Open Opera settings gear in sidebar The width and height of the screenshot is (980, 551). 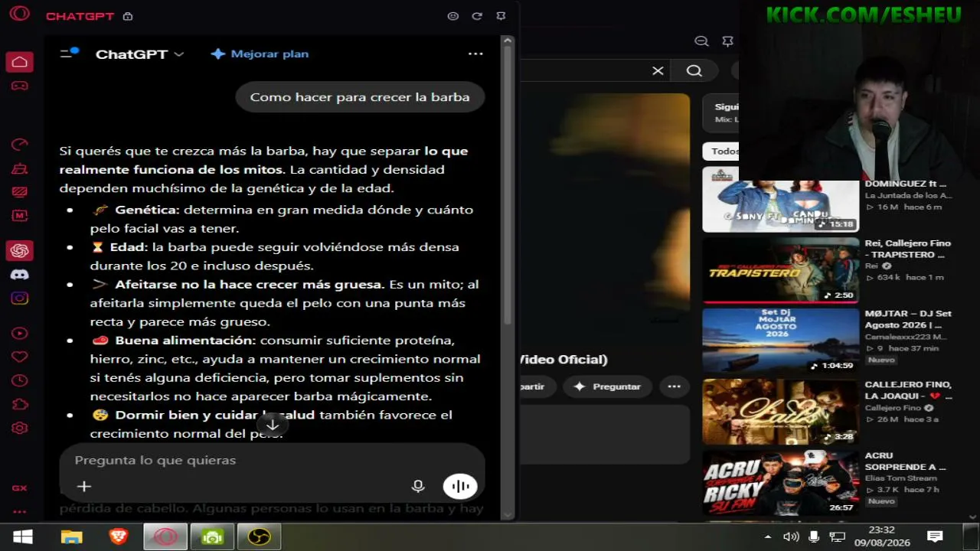19,429
